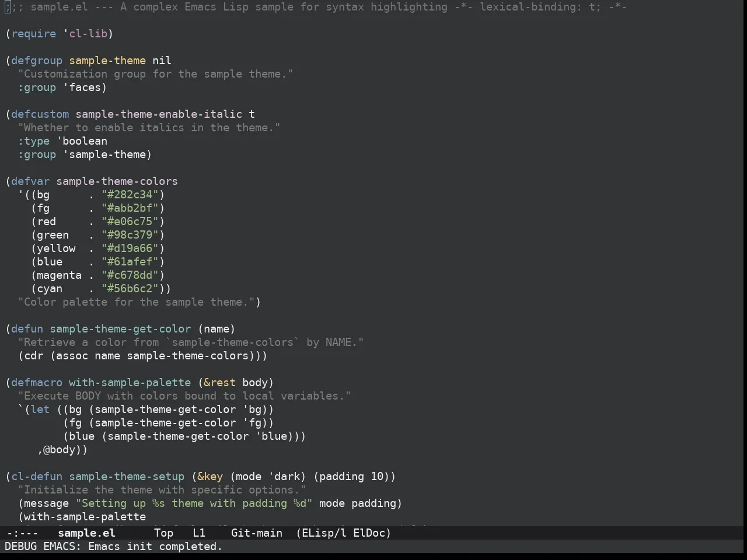Click the 'defgroup' keyword
The image size is (747, 560).
point(37,61)
